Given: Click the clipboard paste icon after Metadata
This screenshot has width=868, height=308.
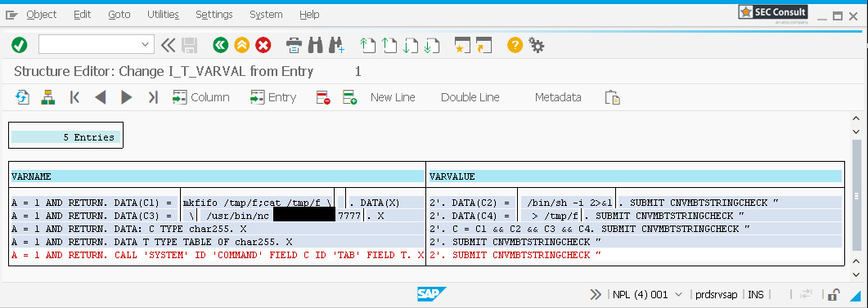Looking at the screenshot, I should [612, 98].
